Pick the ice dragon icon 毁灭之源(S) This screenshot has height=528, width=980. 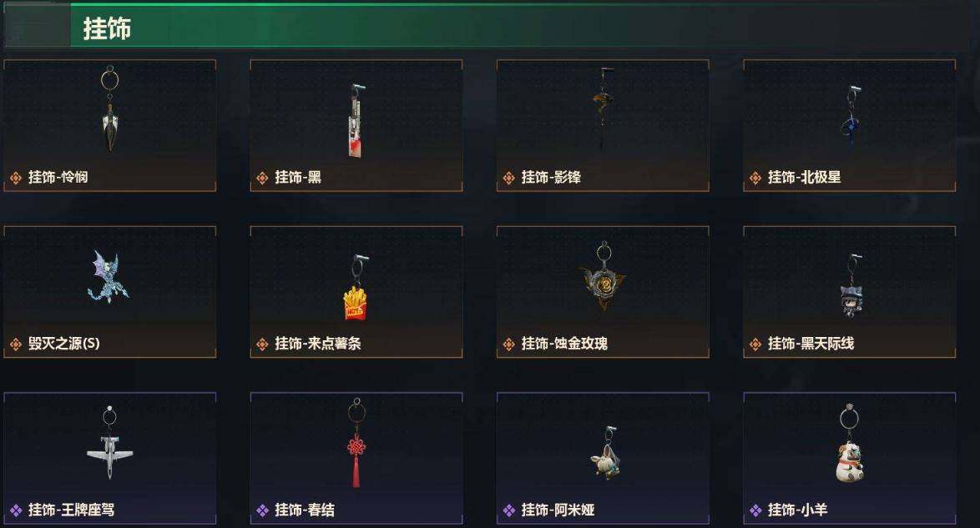click(x=109, y=276)
